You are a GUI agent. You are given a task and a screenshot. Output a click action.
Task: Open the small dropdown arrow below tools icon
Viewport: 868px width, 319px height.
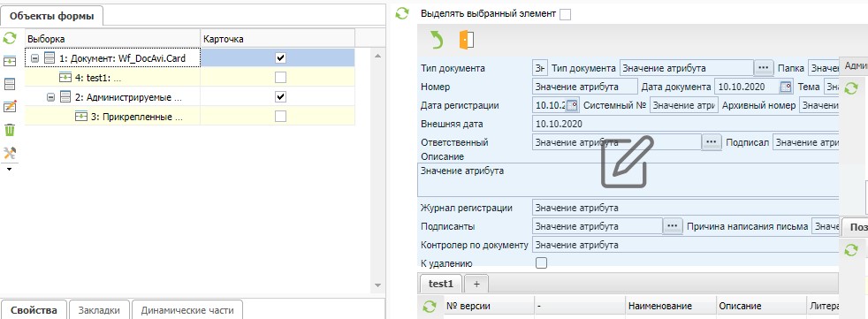click(x=9, y=169)
